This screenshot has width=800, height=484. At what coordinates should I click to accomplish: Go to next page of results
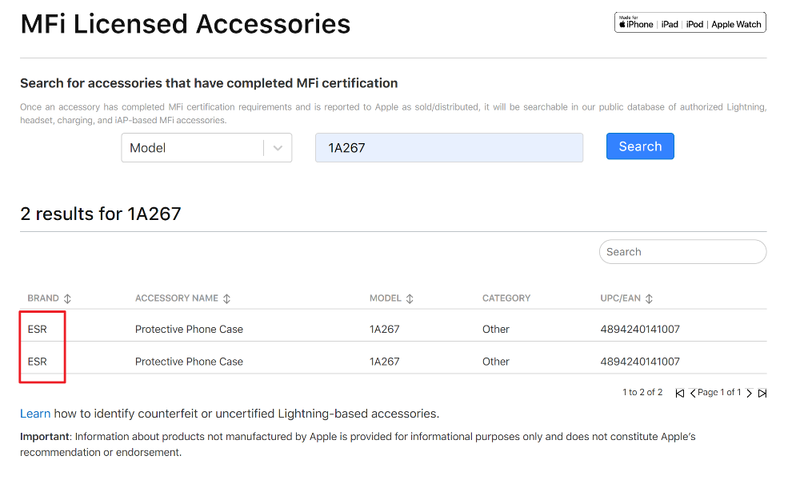point(749,393)
